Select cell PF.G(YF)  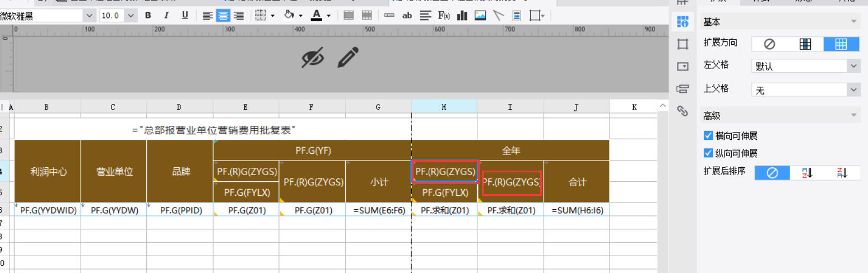click(x=312, y=150)
